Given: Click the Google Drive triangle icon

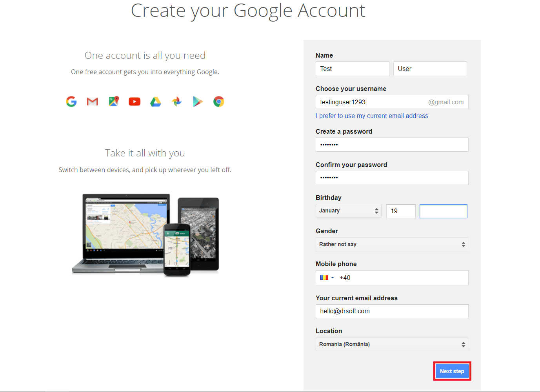Looking at the screenshot, I should (156, 102).
